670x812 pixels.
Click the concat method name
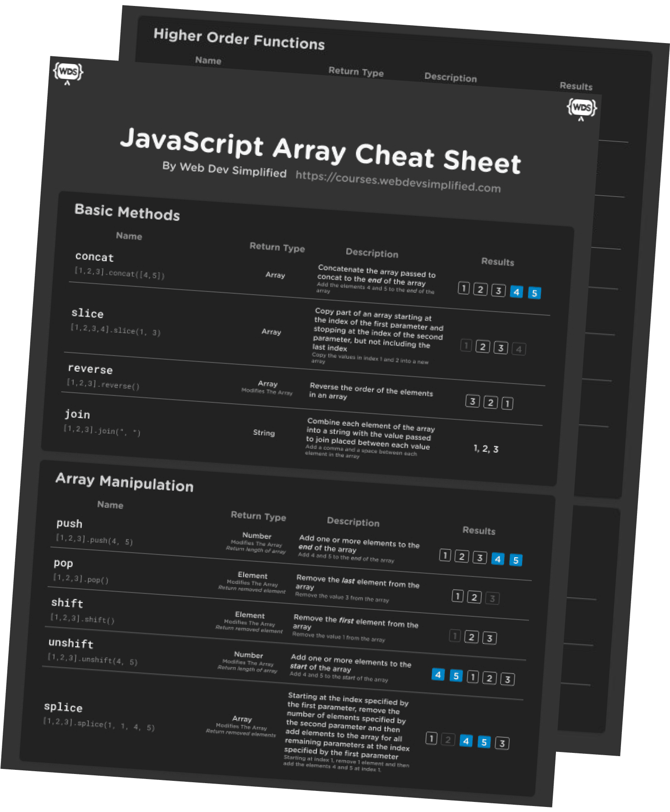pyautogui.click(x=94, y=257)
